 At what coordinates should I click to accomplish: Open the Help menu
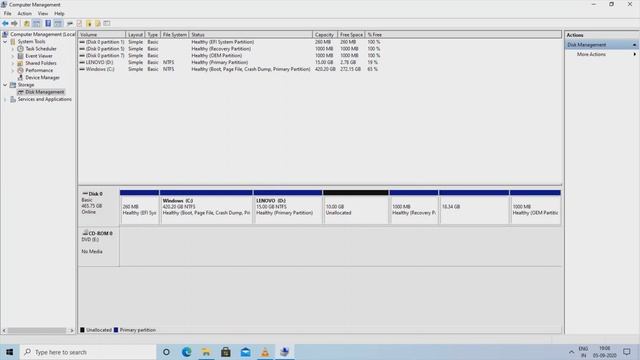point(59,13)
